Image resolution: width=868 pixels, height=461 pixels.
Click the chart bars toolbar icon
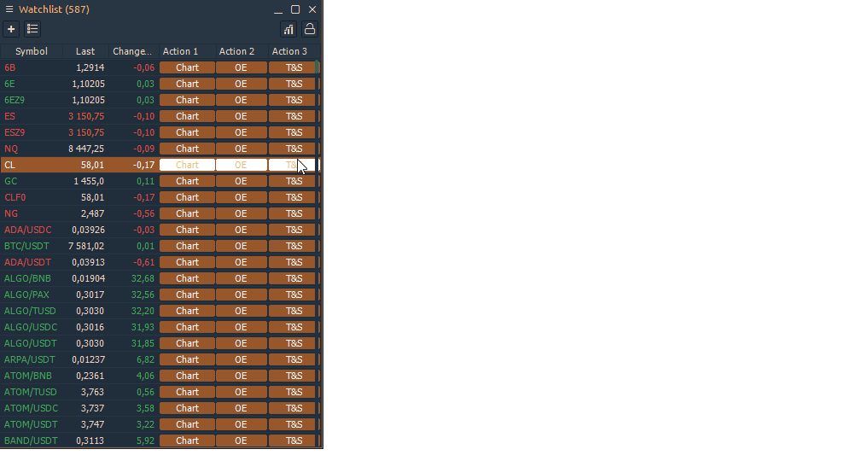[288, 29]
